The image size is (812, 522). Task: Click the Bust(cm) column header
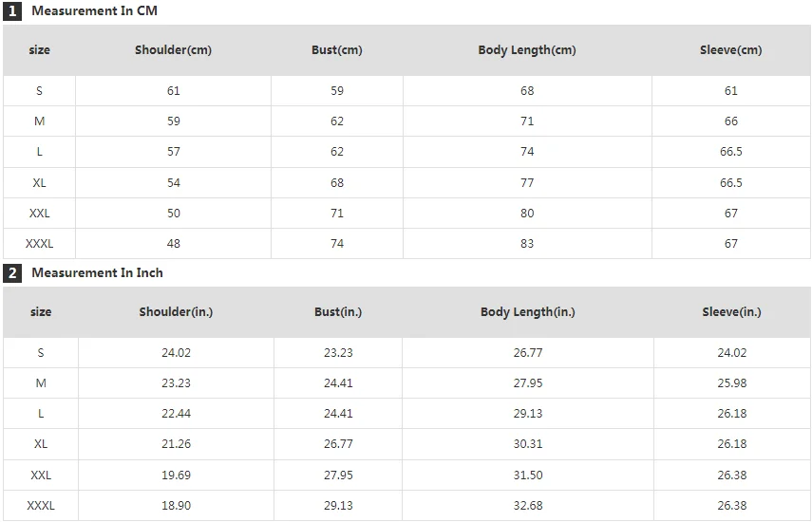click(x=337, y=50)
